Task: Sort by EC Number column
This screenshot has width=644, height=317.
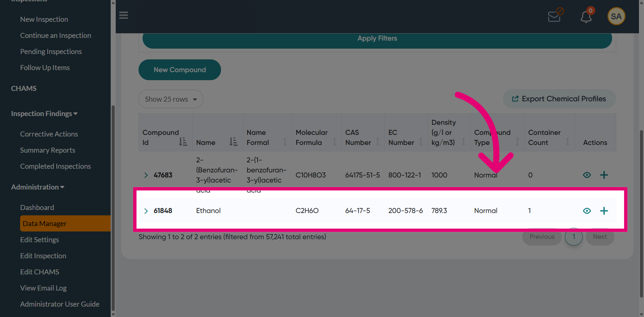Action: (421, 142)
